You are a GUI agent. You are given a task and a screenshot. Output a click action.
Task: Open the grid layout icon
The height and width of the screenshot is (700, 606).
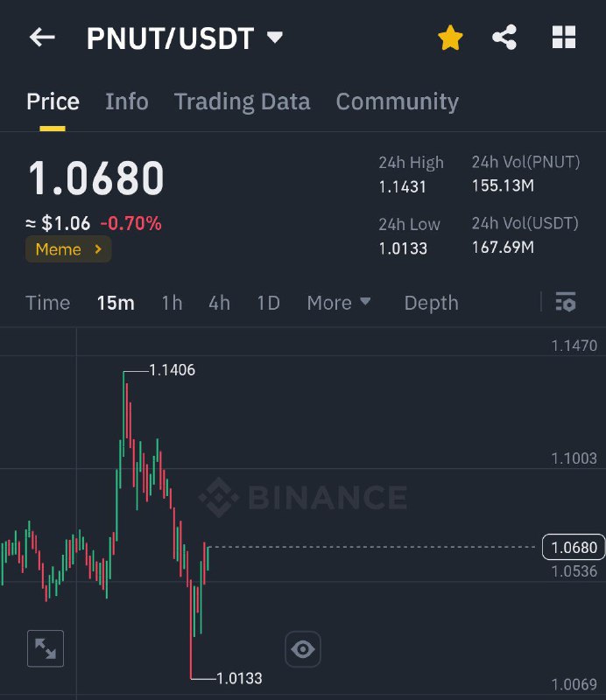(x=564, y=37)
